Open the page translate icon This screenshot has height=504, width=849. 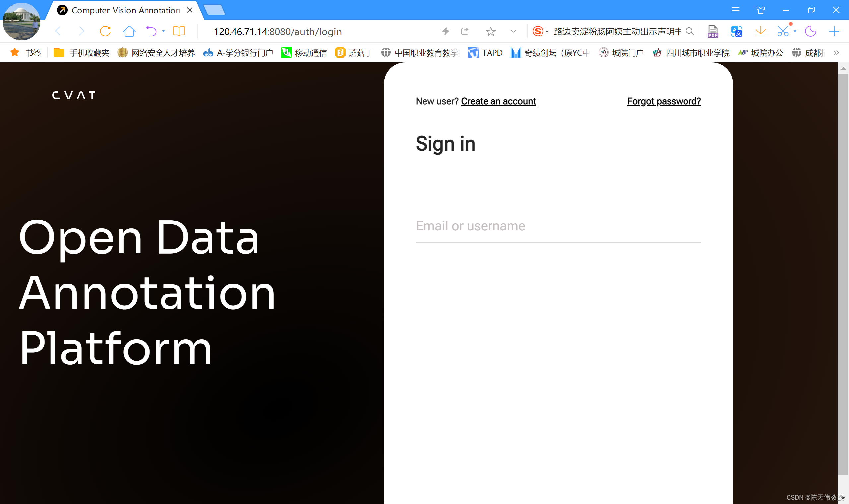click(736, 31)
